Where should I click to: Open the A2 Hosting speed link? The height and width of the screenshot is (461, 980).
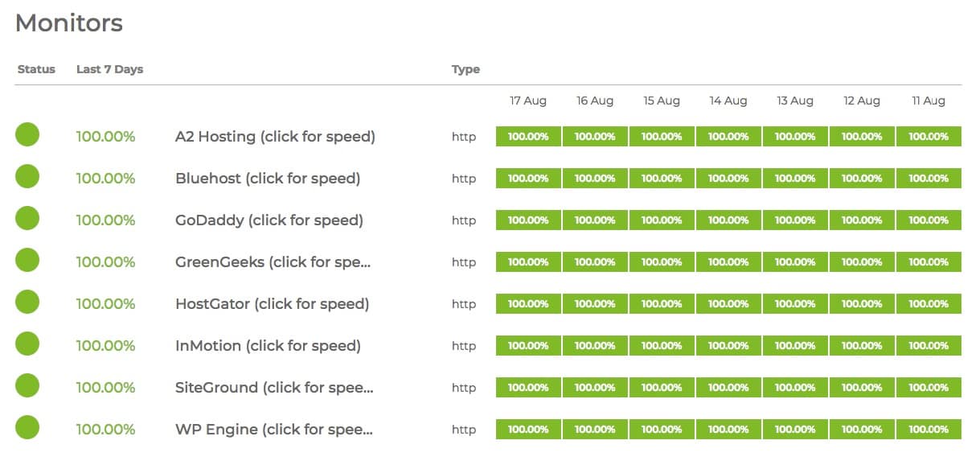click(275, 137)
